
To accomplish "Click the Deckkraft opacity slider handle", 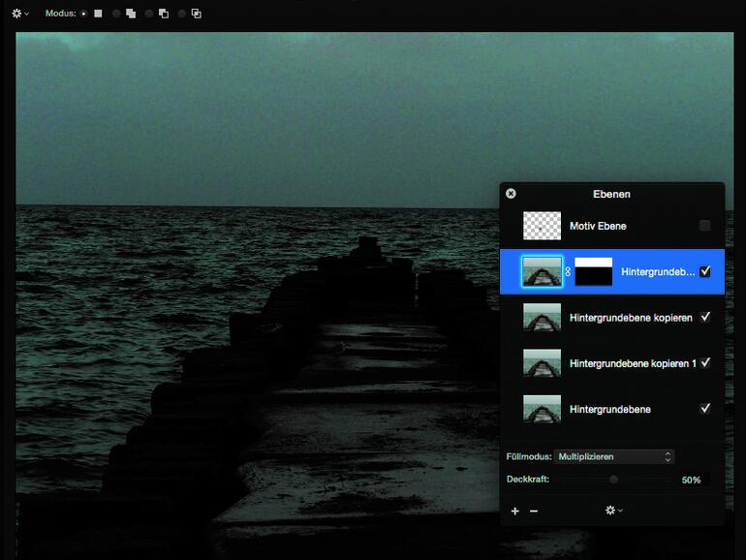I will tap(613, 479).
